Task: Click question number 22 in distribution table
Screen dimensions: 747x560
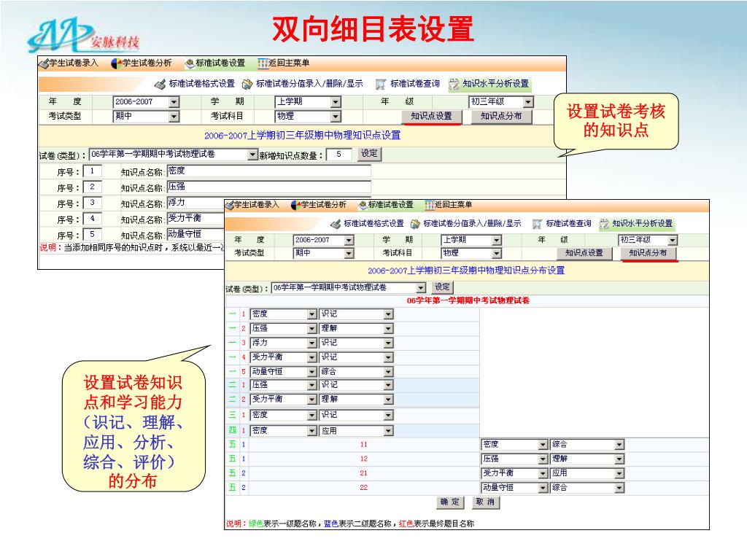Action: 364,488
